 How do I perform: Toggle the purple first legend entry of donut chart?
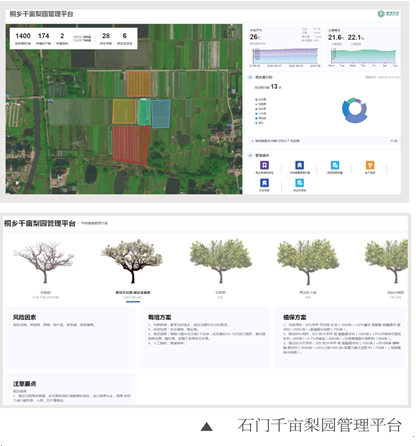tap(261, 99)
